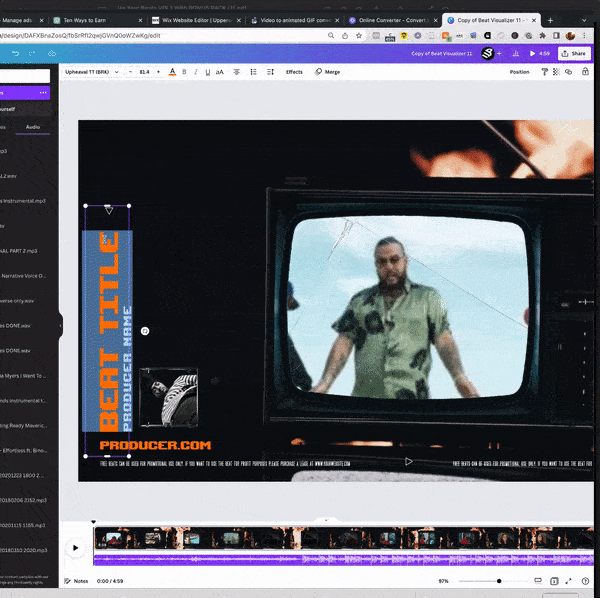Open the transparency checkerboard icon
The width and height of the screenshot is (600, 598).
pos(556,72)
